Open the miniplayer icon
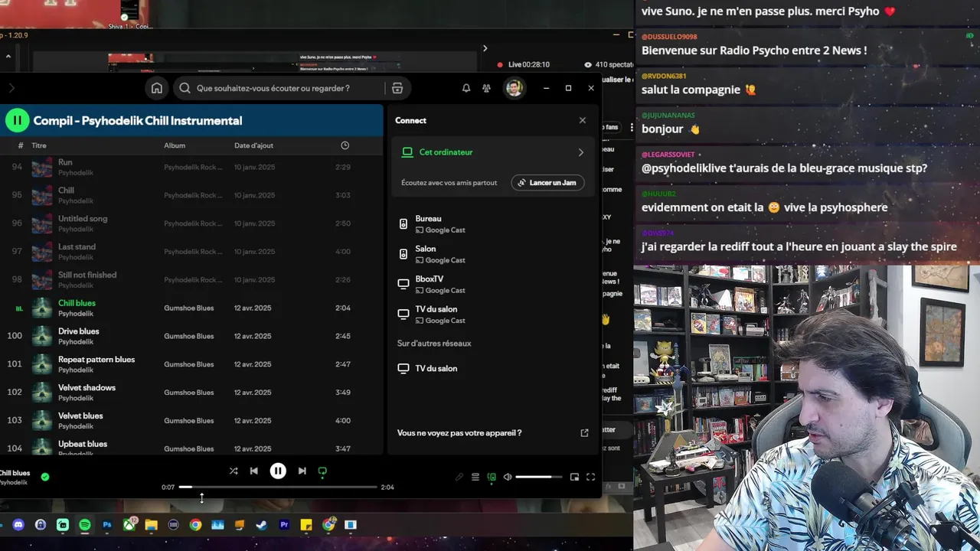The image size is (980, 551). click(x=574, y=477)
